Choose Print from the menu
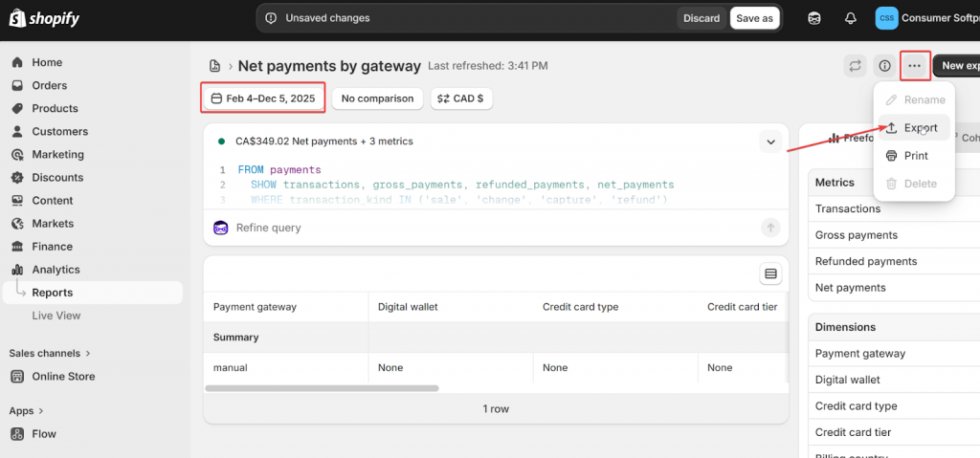Image resolution: width=980 pixels, height=458 pixels. click(x=914, y=156)
